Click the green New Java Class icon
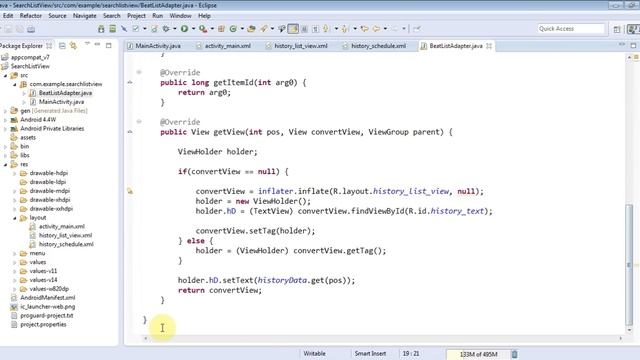 pyautogui.click(x=233, y=29)
